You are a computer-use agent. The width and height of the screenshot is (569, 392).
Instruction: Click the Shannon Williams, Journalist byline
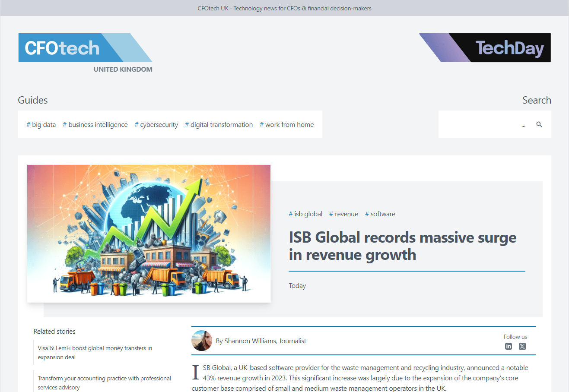click(261, 341)
